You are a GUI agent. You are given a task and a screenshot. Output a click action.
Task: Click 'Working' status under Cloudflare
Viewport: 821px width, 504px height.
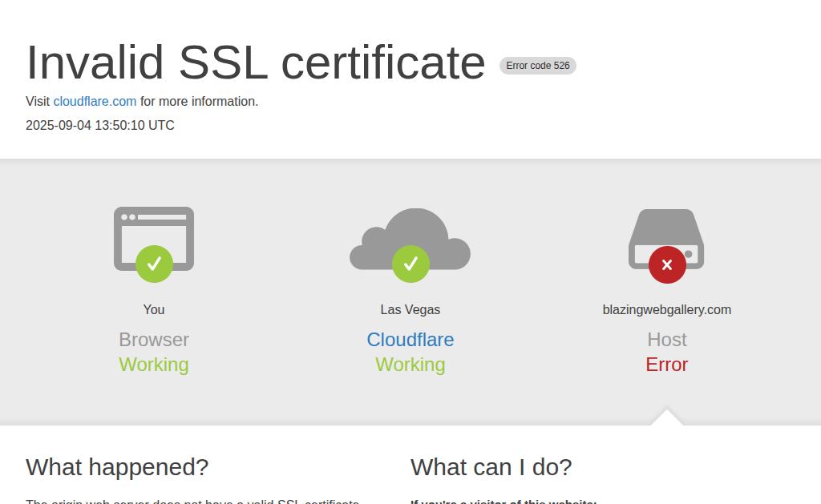coord(410,365)
